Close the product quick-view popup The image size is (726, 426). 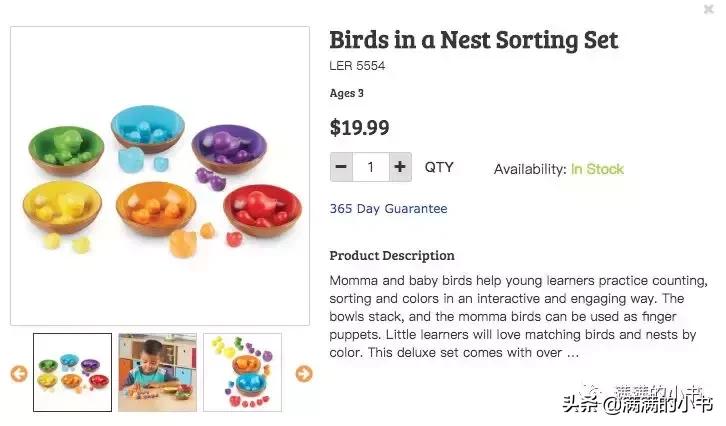coord(708,9)
